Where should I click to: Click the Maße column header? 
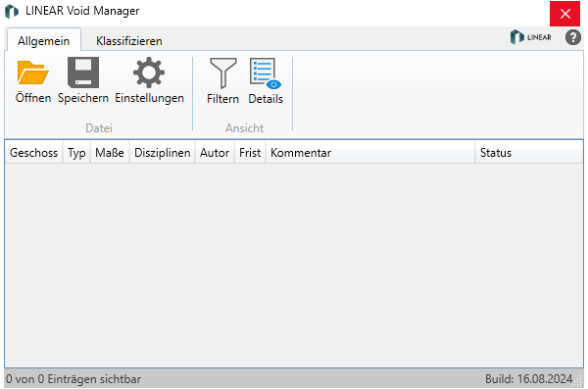click(x=110, y=153)
